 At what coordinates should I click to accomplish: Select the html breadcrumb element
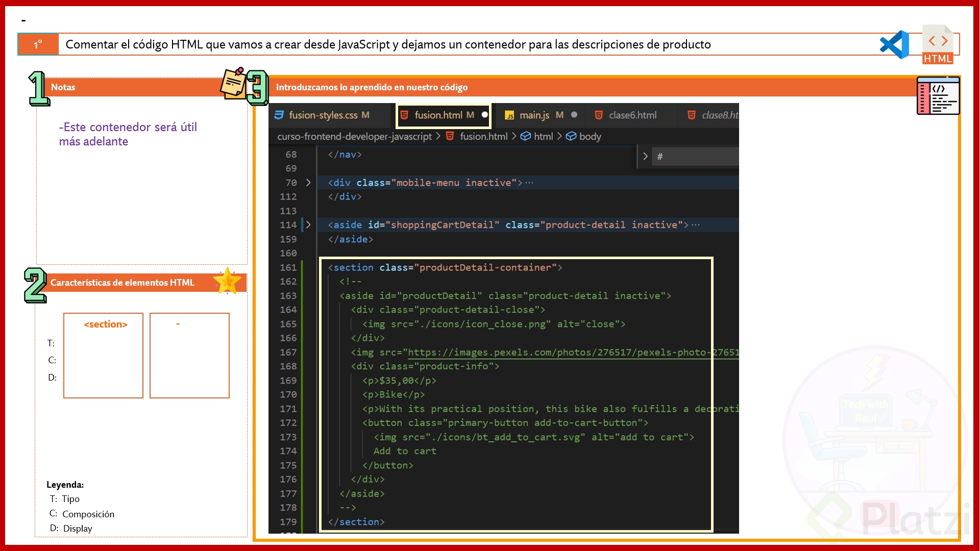coord(543,137)
